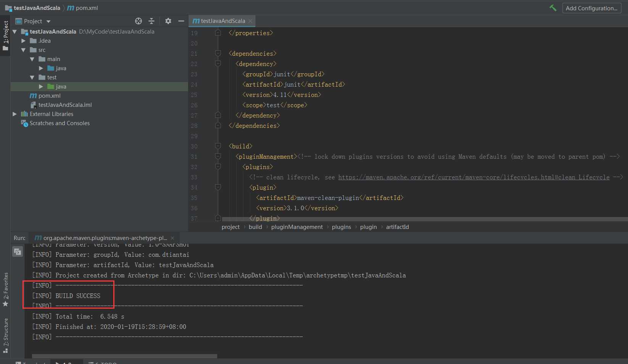Screen dimensions: 628x364
Task: Click the locate/scroll-from-source target icon
Action: pos(138,21)
